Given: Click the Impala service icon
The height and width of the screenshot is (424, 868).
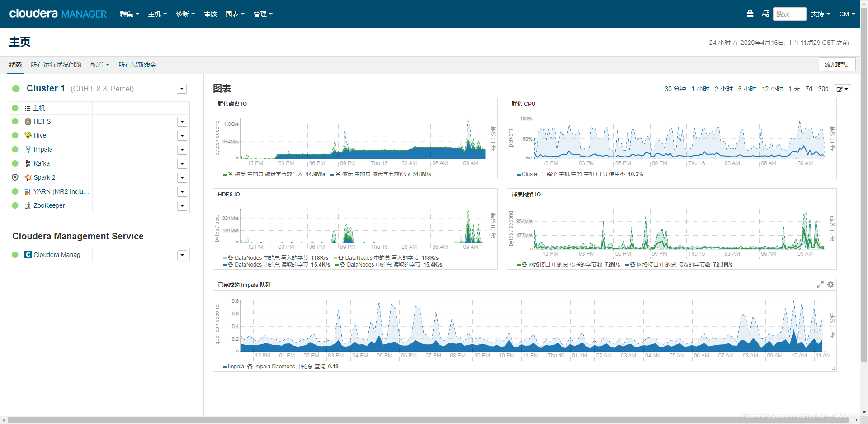Looking at the screenshot, I should point(28,149).
